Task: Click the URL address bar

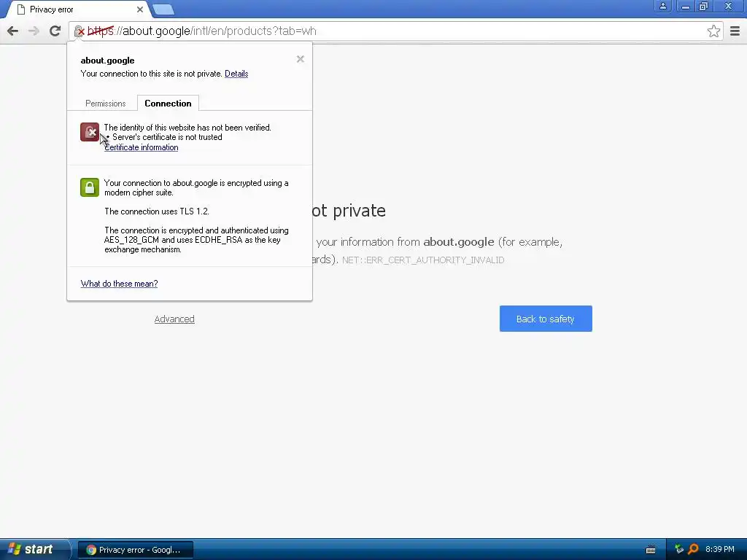Action: pos(395,31)
